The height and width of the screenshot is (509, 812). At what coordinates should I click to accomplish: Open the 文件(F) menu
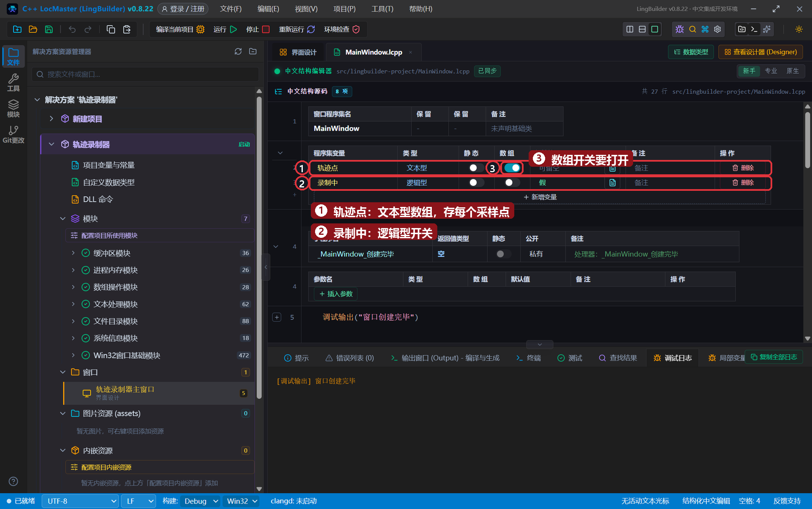pos(230,9)
